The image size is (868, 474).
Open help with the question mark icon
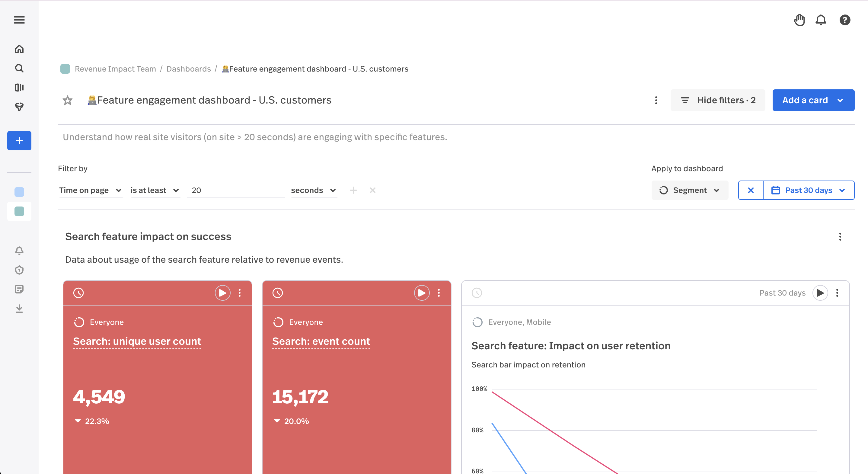point(845,20)
